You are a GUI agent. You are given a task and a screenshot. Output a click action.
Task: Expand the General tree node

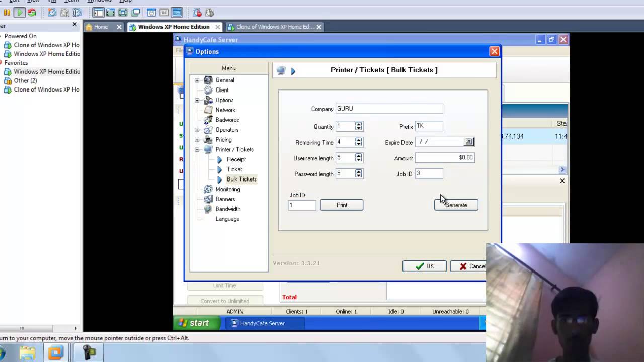pos(197,80)
